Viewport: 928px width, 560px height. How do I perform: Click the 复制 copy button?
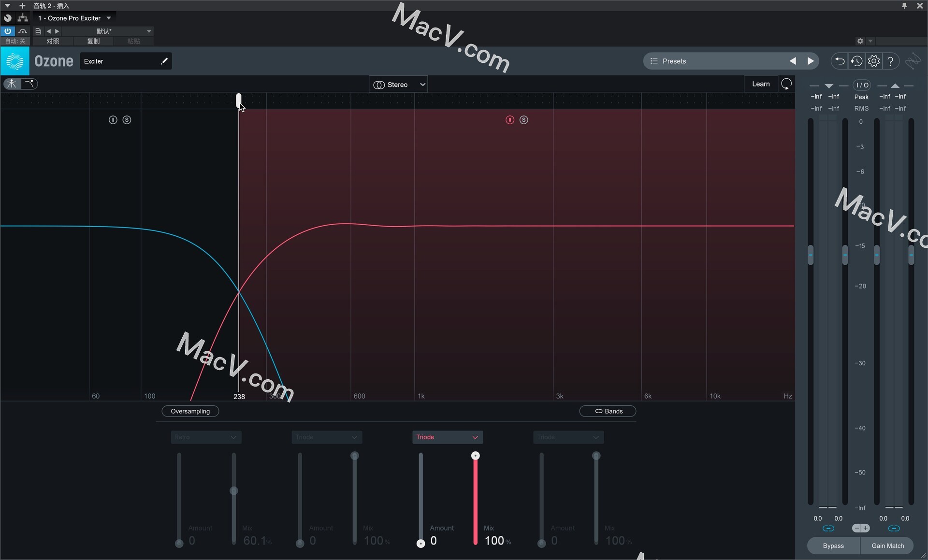(x=93, y=41)
